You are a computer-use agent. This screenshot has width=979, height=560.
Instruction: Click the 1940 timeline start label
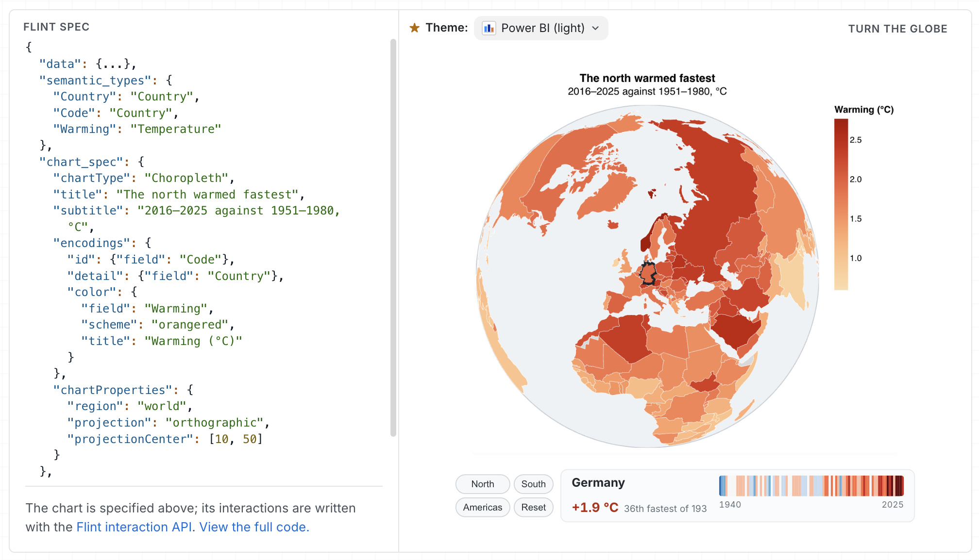(730, 505)
